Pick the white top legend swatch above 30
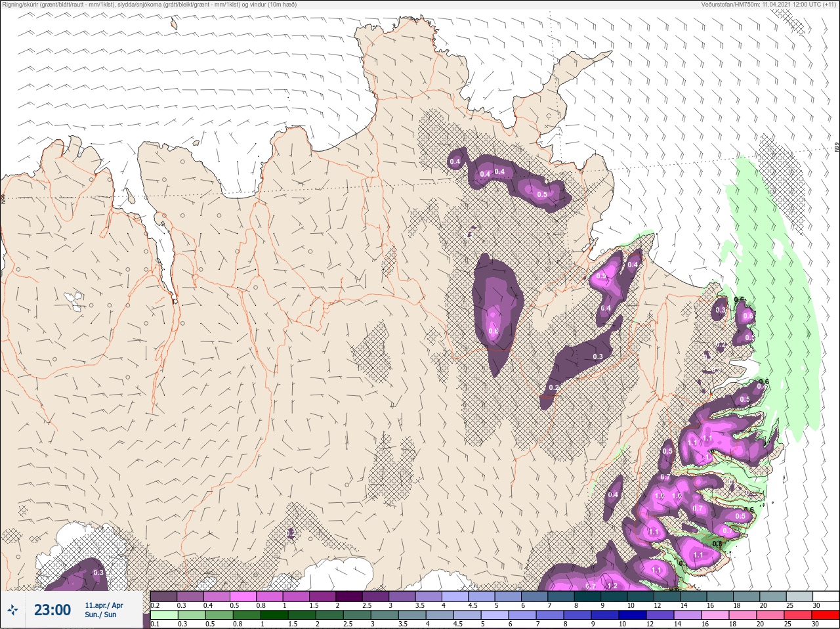Viewport: 840px width, 629px height. [x=826, y=596]
